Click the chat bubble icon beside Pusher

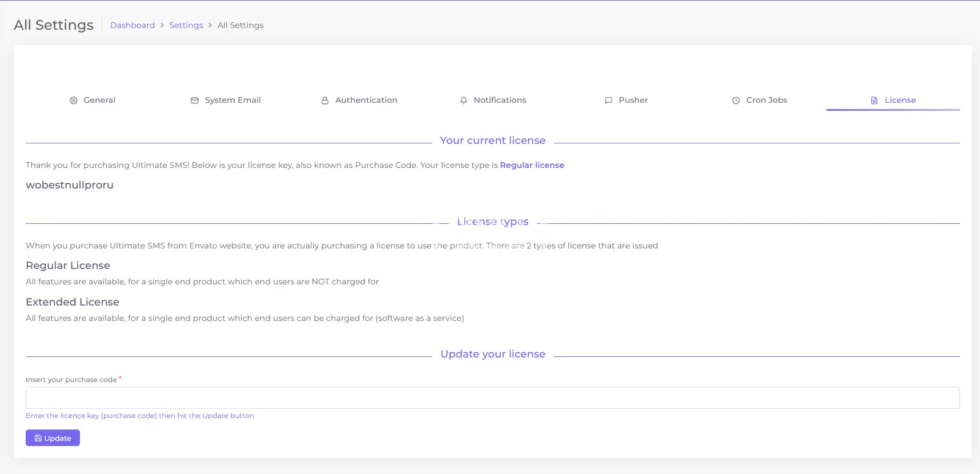point(609,101)
